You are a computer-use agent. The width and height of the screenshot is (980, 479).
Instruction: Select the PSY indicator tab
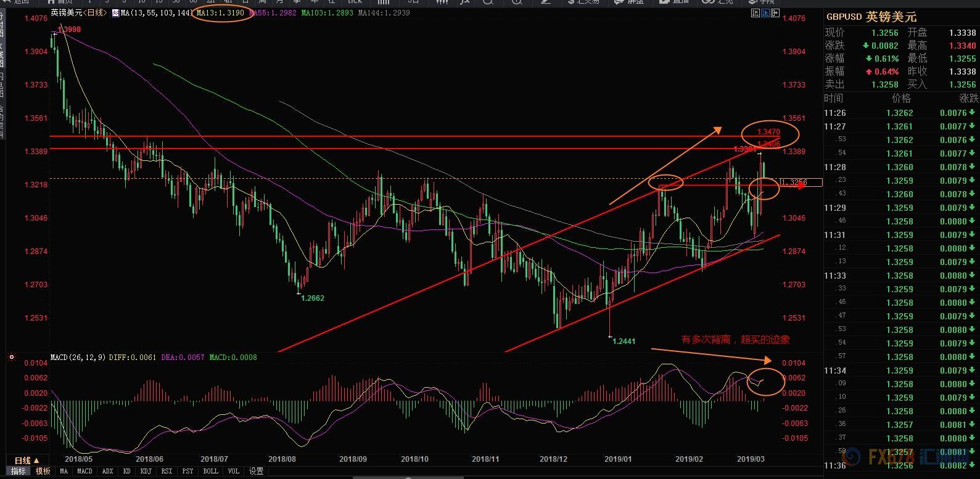(x=187, y=471)
